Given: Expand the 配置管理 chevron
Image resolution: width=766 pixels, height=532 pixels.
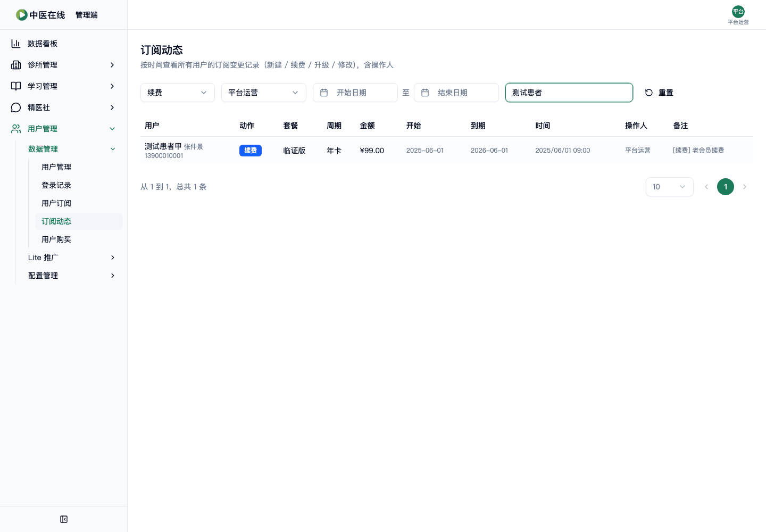Looking at the screenshot, I should [113, 276].
